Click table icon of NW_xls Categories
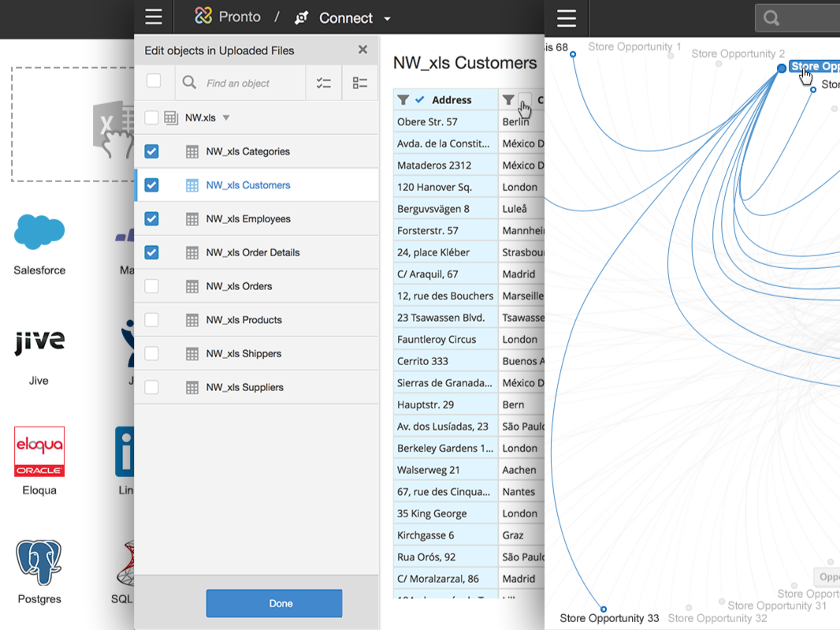Screen dimensions: 840x630 coord(192,151)
